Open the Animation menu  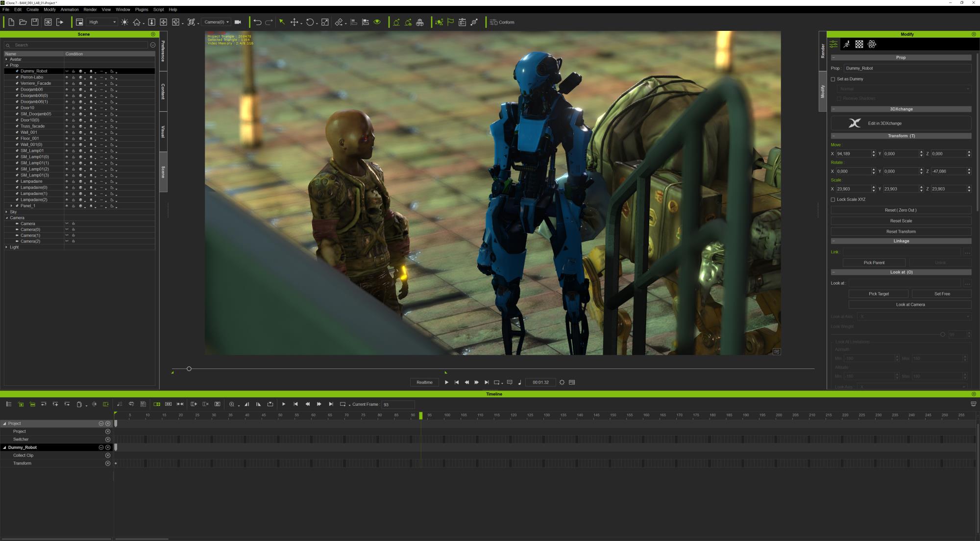(x=70, y=9)
